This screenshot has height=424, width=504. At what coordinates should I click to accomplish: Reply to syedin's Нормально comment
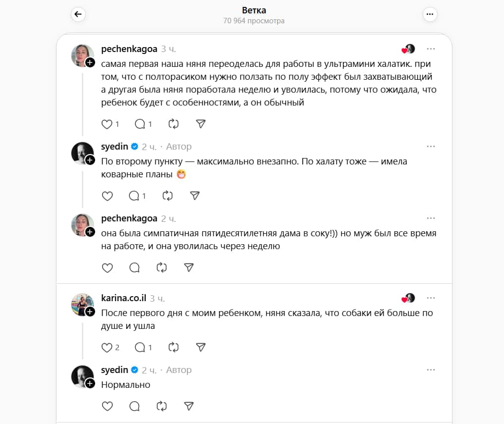tap(134, 406)
